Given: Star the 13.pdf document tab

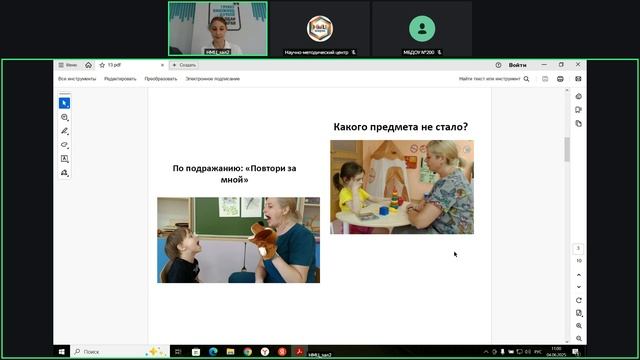Looking at the screenshot, I should pyautogui.click(x=102, y=65).
